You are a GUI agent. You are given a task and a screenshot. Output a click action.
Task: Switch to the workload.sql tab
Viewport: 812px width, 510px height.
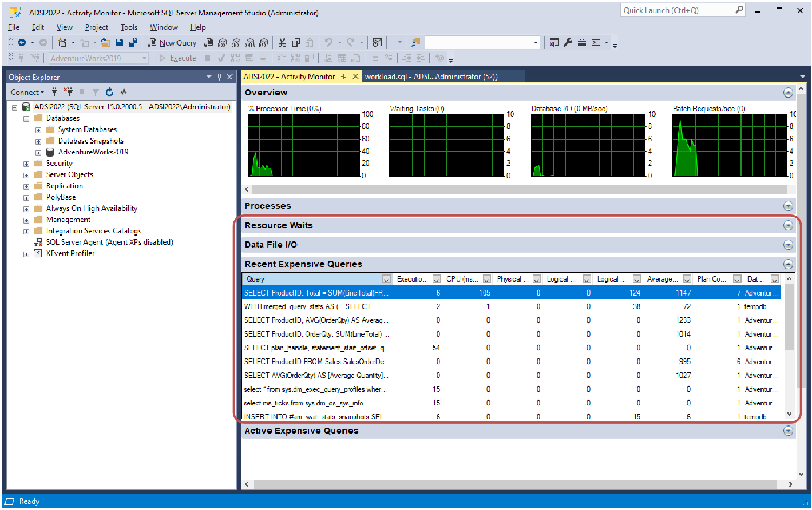pyautogui.click(x=431, y=77)
